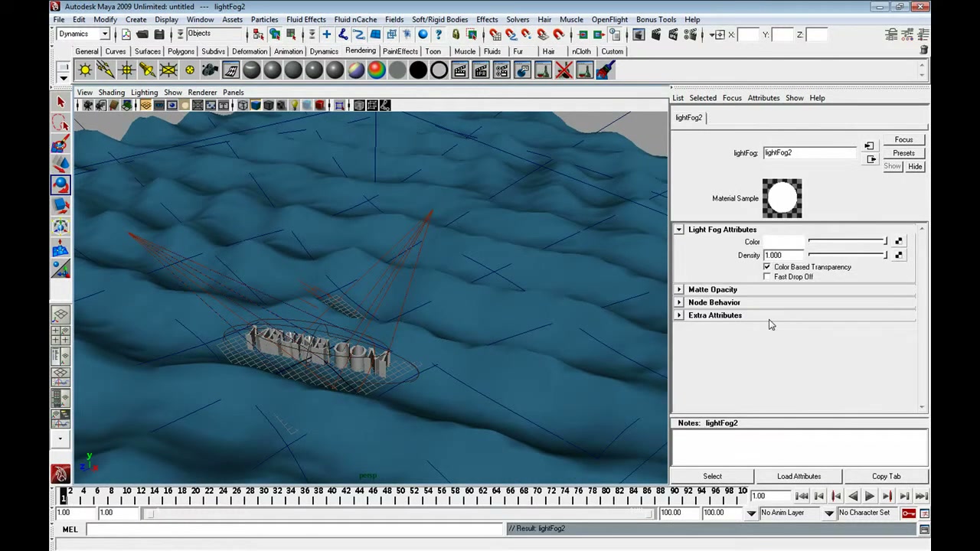Click the Presets button
Viewport: 980px width, 551px height.
click(903, 153)
